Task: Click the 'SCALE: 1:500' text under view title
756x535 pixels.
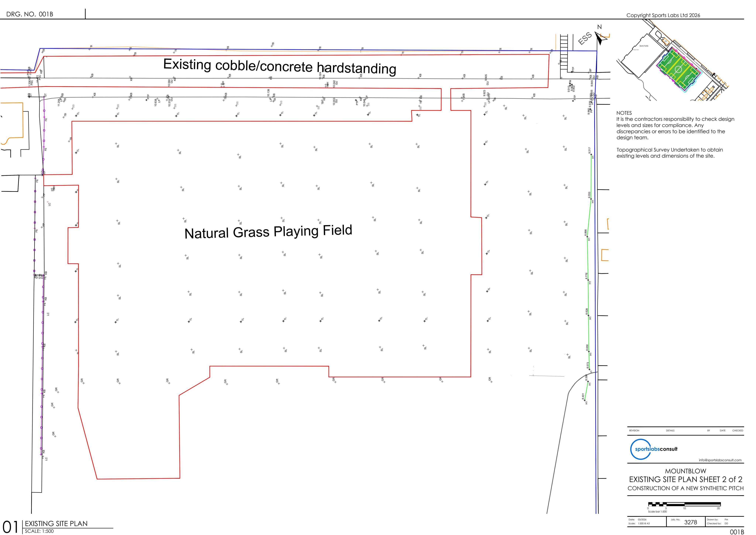Action: 39,531
